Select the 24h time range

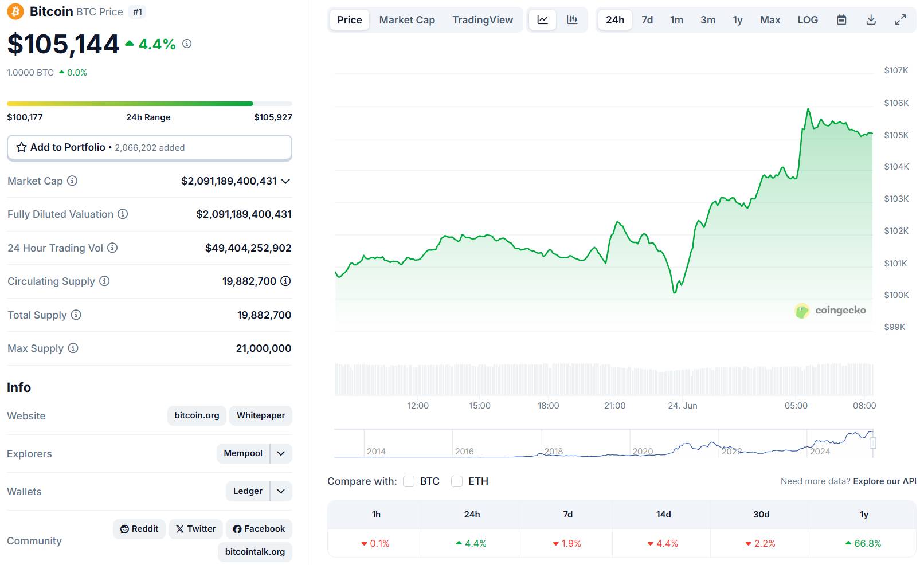coord(615,20)
